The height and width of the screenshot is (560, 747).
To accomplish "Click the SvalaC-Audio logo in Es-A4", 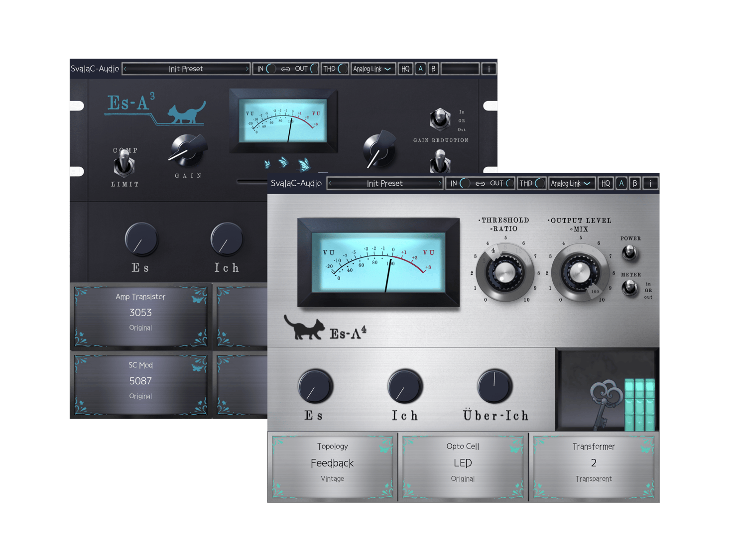I will (296, 184).
